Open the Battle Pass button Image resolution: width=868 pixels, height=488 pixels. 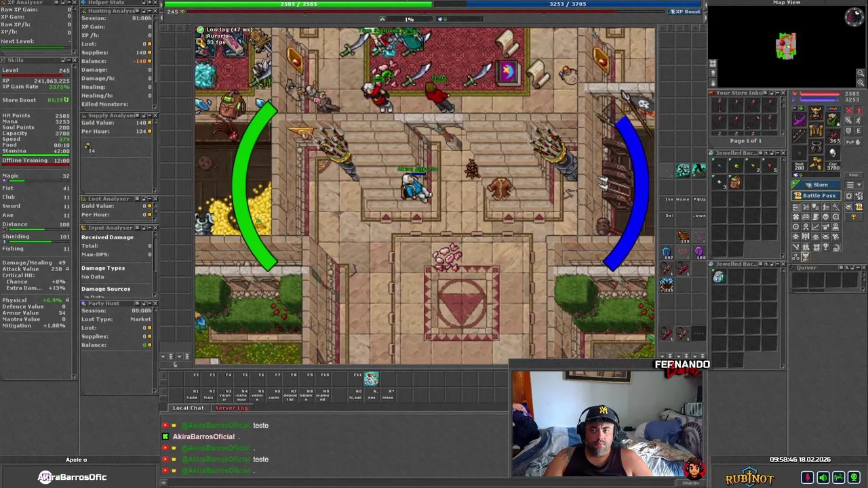pyautogui.click(x=816, y=196)
